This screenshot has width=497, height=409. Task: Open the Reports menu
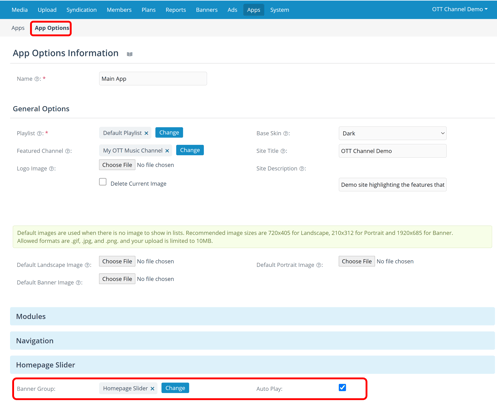[176, 10]
